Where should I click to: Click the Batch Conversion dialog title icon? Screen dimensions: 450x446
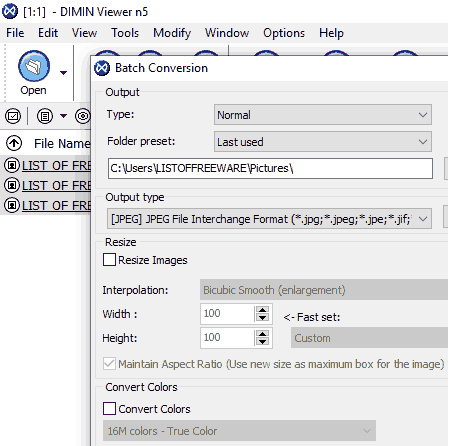pos(102,68)
